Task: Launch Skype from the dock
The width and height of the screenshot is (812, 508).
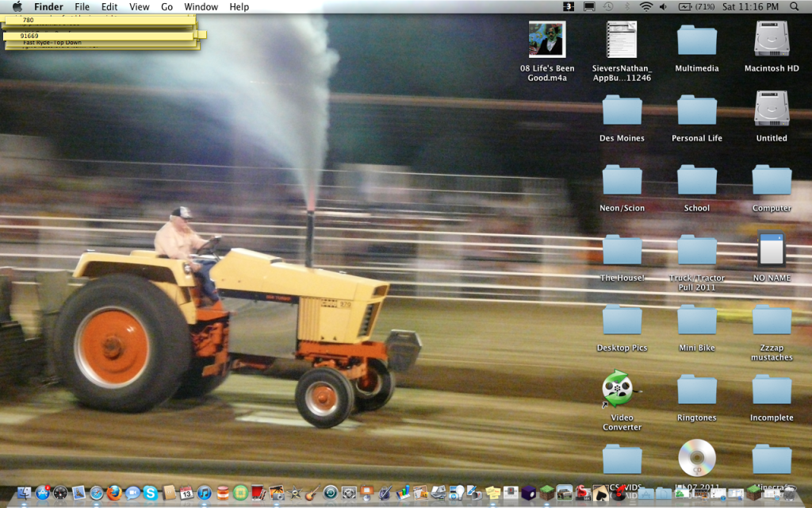Action: 150,493
